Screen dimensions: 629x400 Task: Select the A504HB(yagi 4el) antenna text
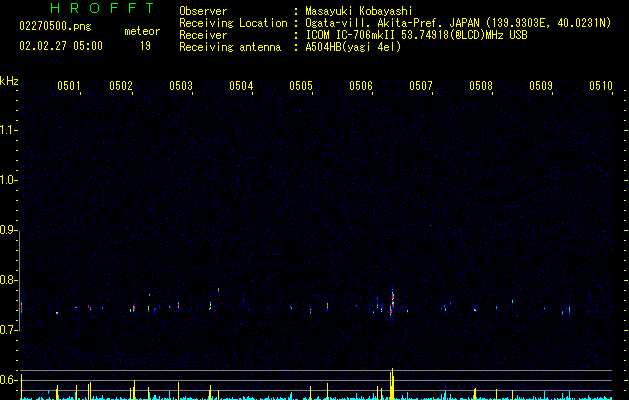pyautogui.click(x=353, y=47)
